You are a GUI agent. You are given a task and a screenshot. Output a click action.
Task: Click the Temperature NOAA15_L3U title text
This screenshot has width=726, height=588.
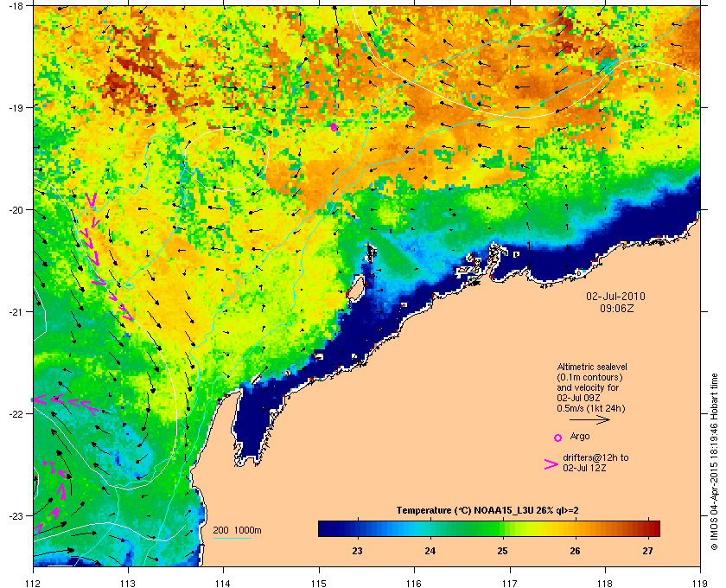(x=487, y=511)
